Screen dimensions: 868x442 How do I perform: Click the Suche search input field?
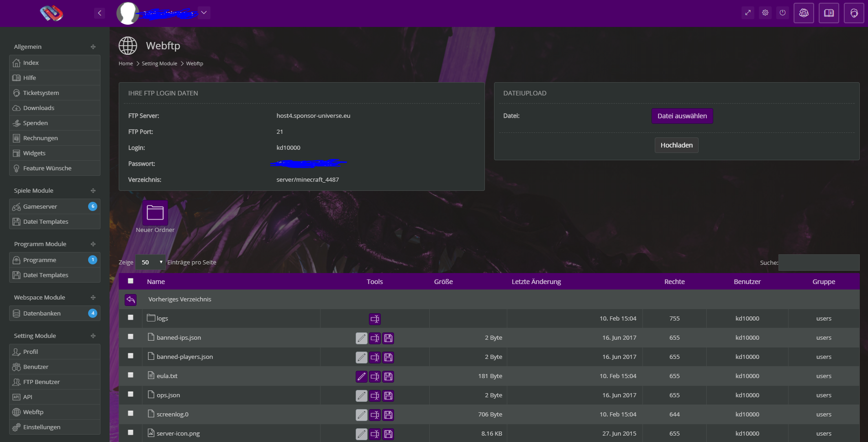click(819, 263)
